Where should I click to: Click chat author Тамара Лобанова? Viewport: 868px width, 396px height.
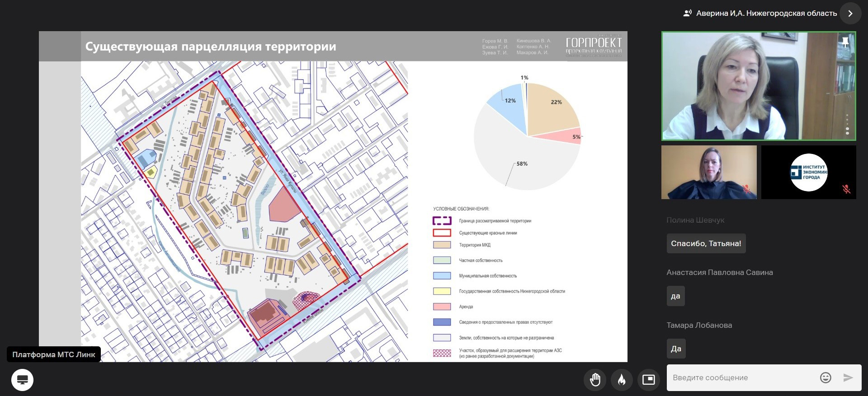tap(699, 325)
